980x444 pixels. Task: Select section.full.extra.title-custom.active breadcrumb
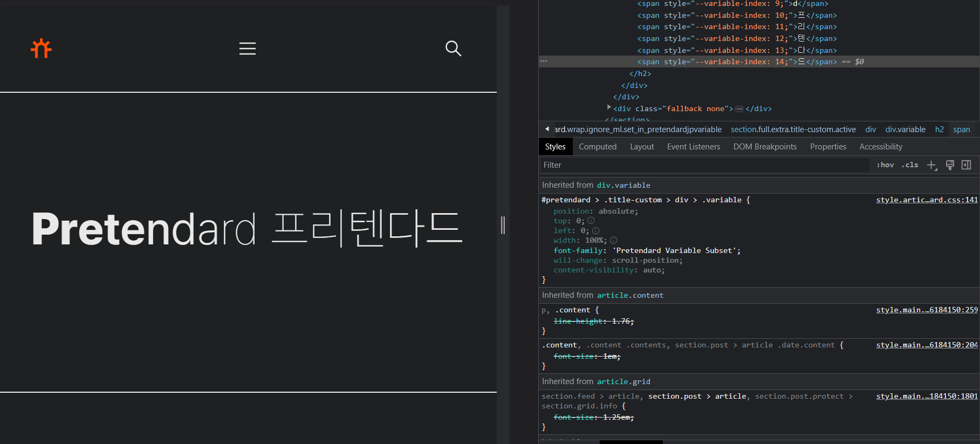(793, 129)
